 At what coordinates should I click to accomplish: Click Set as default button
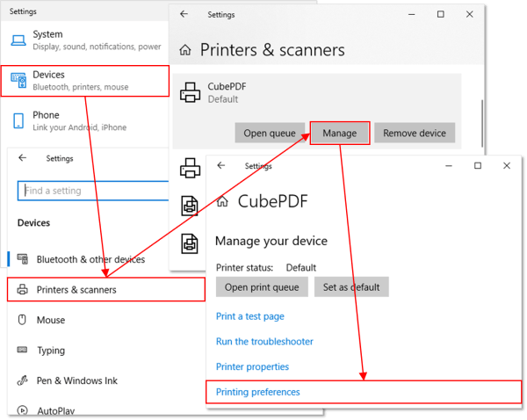pos(351,287)
